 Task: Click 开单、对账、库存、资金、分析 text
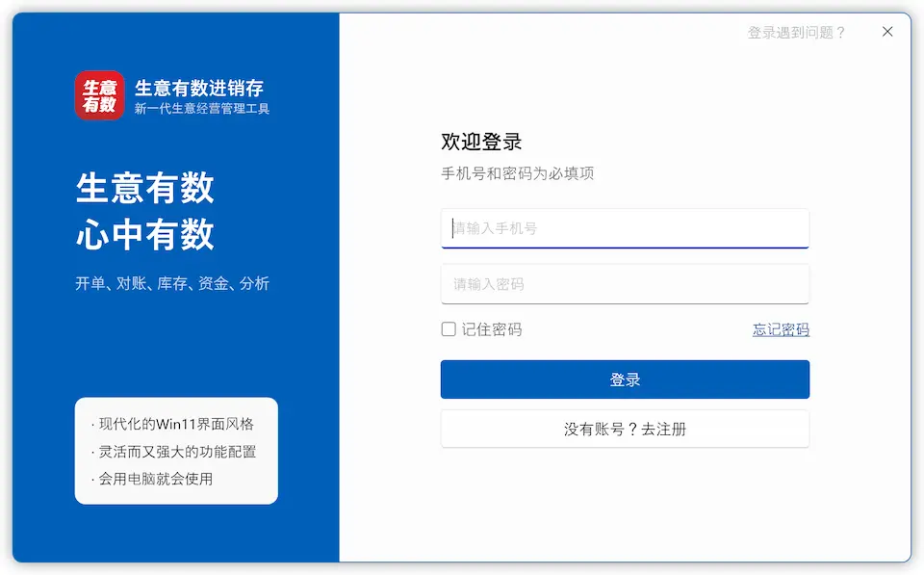pyautogui.click(x=172, y=284)
